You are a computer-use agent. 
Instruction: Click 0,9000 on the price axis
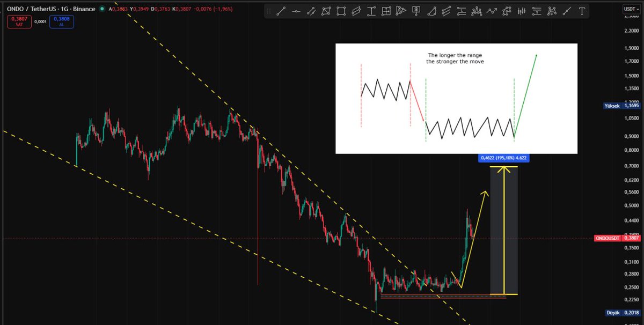pos(631,136)
